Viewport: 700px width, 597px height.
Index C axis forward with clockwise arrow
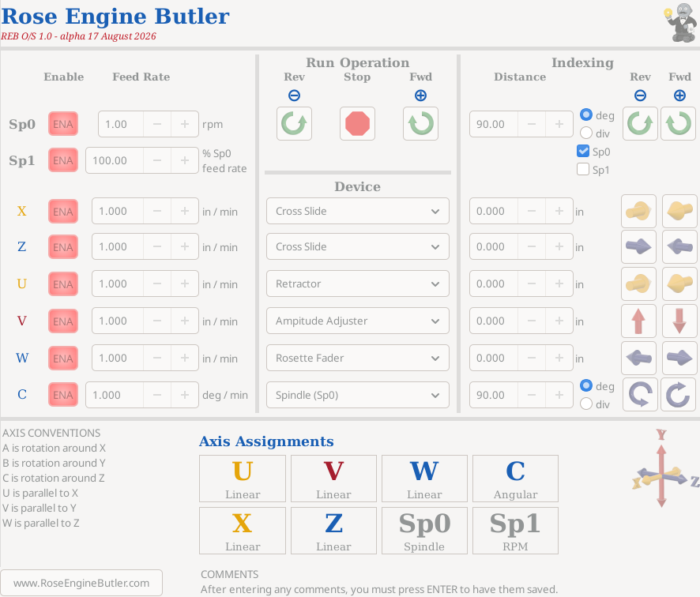tap(678, 395)
